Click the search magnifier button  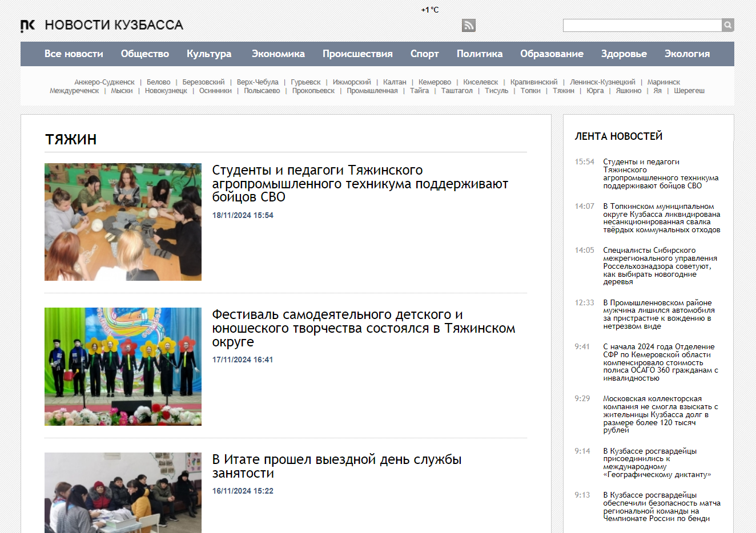(x=727, y=25)
